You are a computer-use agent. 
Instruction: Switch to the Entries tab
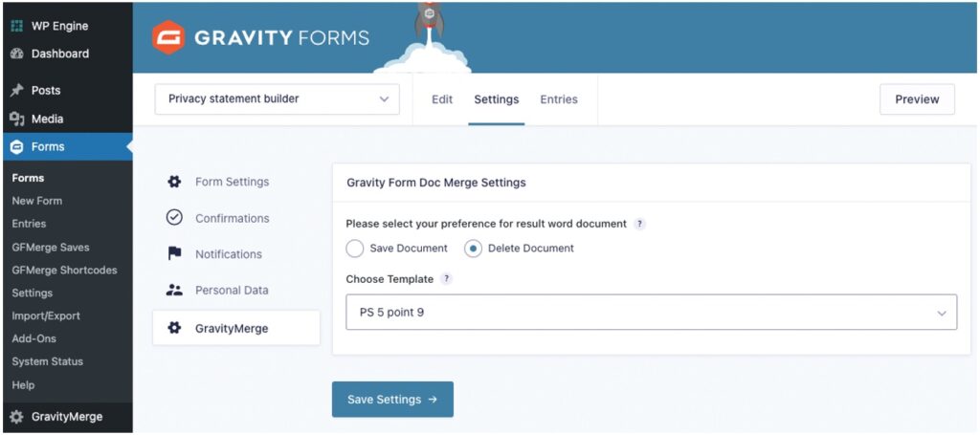(x=559, y=99)
